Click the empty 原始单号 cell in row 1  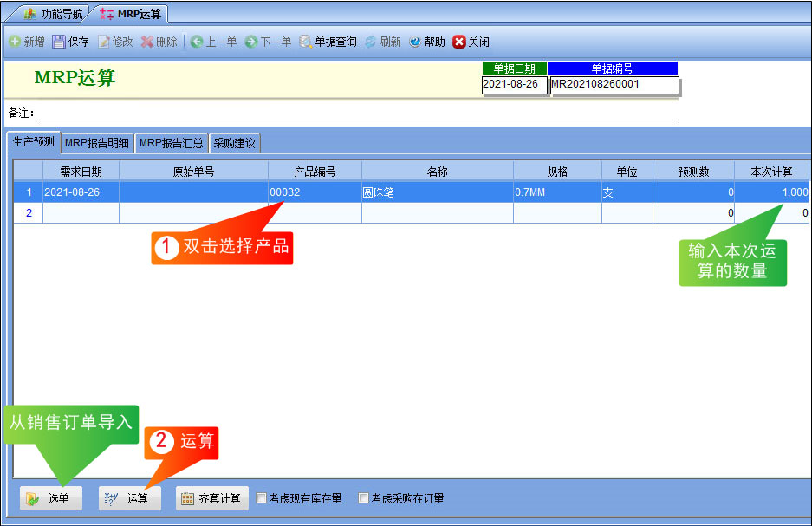coord(193,192)
